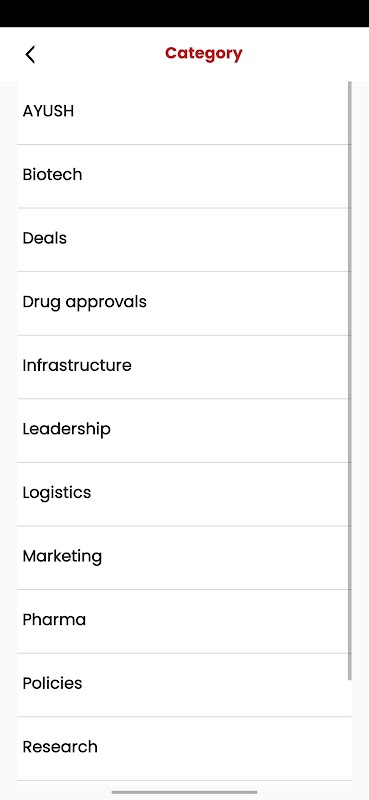This screenshot has width=369, height=800.
Task: Pick the Leadership category
Action: tap(184, 431)
